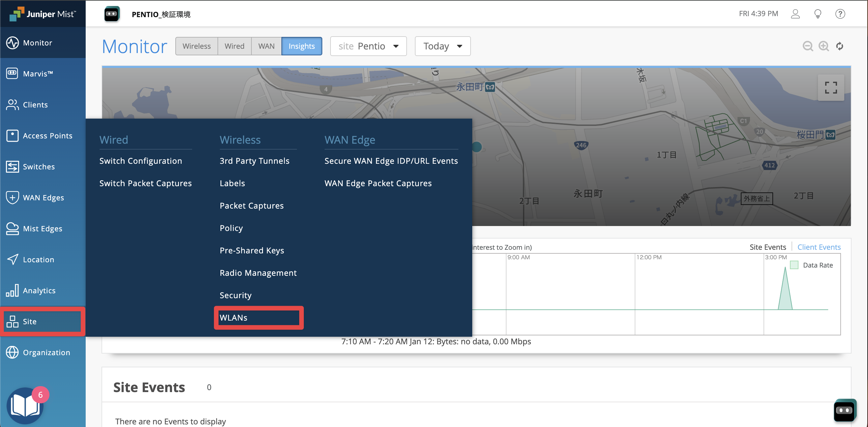Viewport: 868px width, 427px height.
Task: Show Client Events in the timeline
Action: pyautogui.click(x=819, y=247)
